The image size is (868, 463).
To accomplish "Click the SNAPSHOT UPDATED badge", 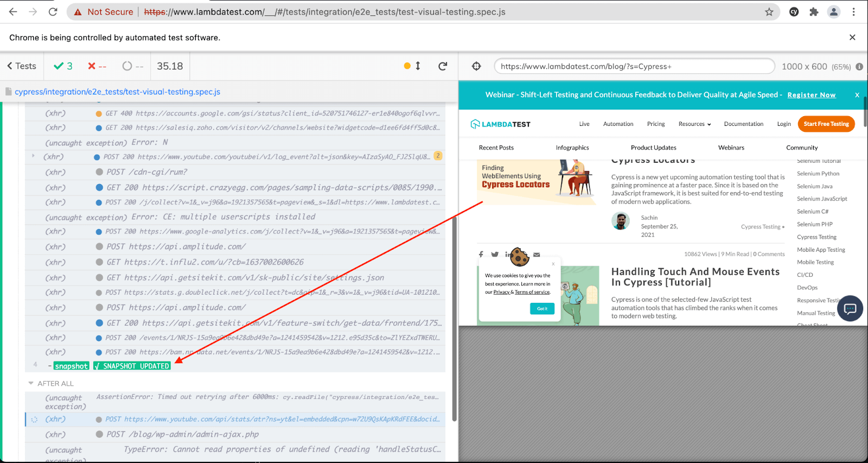I will pyautogui.click(x=132, y=366).
